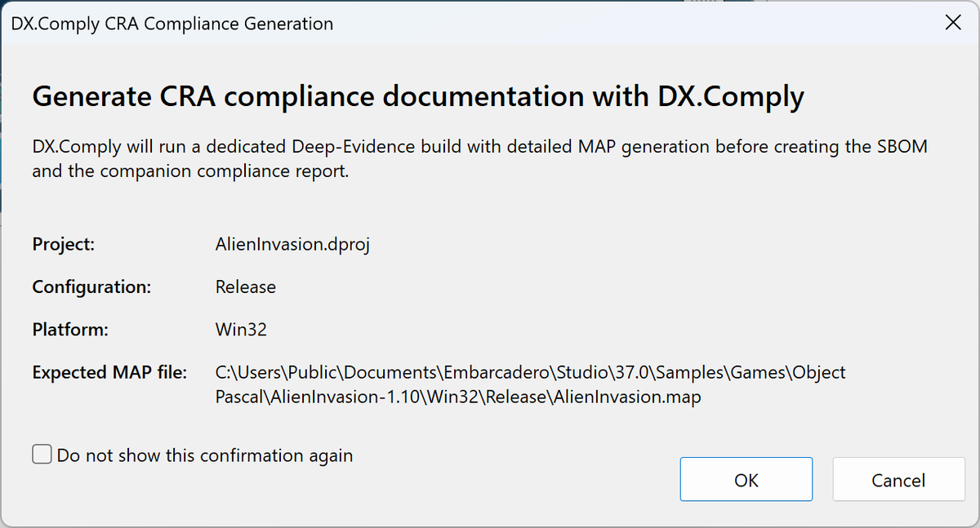Click OK to start compliance generation
Viewport: 980px width, 528px height.
coord(746,479)
